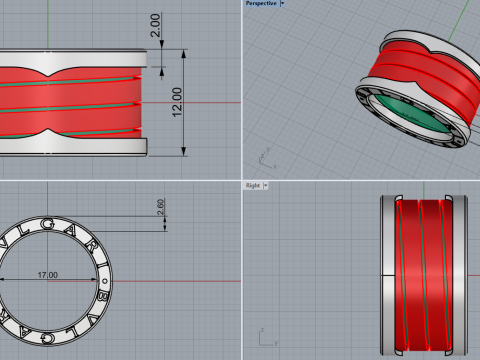Click the engraved letter G on ring top
Screen dimensions: 480x360
(x=48, y=225)
